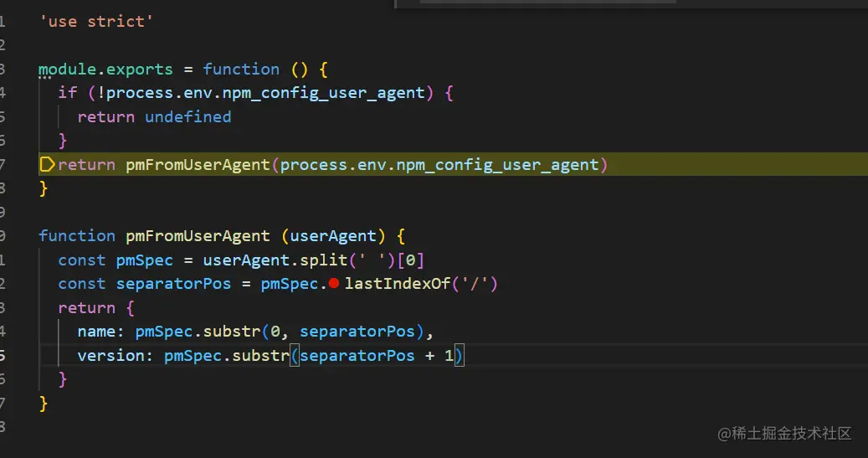Click the [0] index after split
The image size is (868, 458).
click(x=410, y=260)
